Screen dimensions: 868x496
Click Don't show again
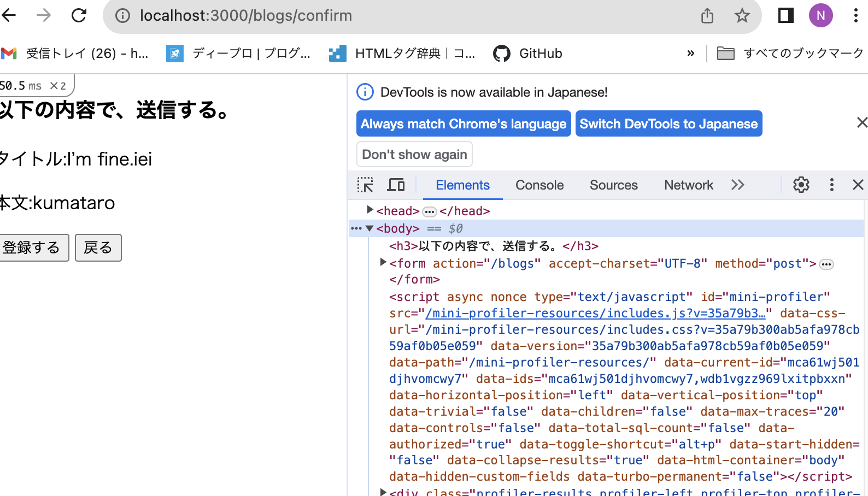[414, 155]
